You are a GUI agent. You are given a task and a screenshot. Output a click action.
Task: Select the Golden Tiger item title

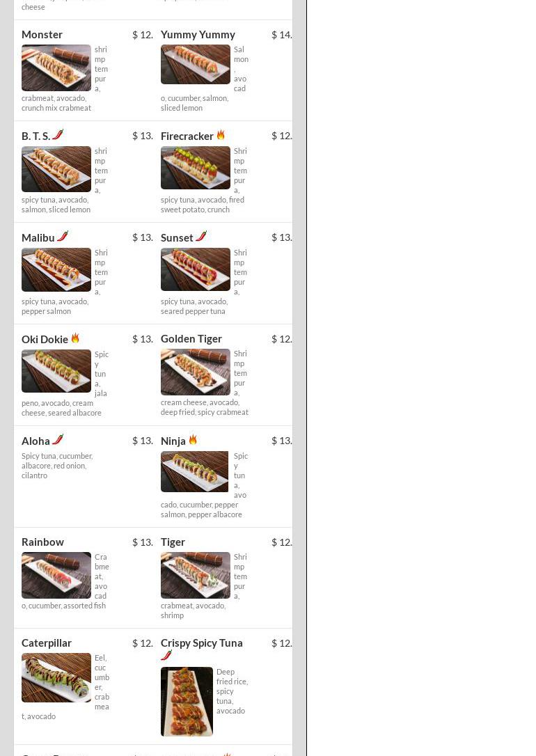tap(191, 339)
